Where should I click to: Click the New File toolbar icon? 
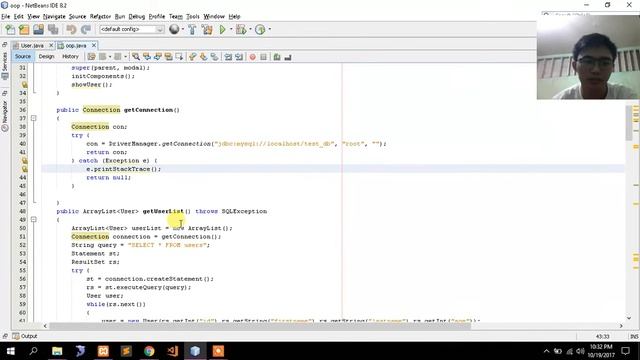coord(10,29)
